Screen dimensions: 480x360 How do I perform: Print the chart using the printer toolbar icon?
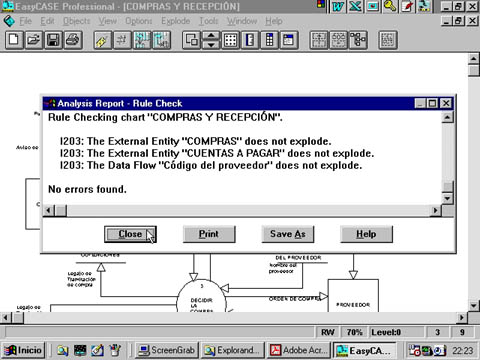[73, 40]
